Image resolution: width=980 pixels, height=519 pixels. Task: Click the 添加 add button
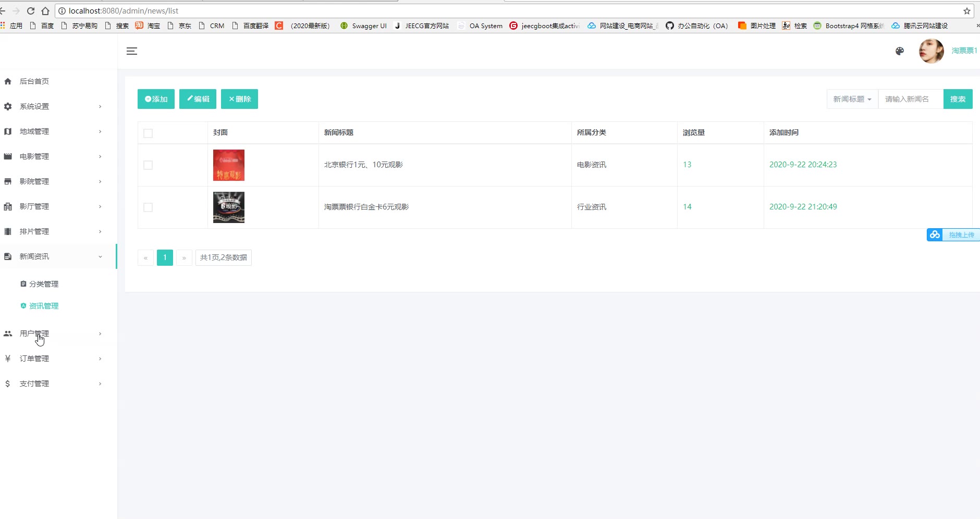point(156,99)
